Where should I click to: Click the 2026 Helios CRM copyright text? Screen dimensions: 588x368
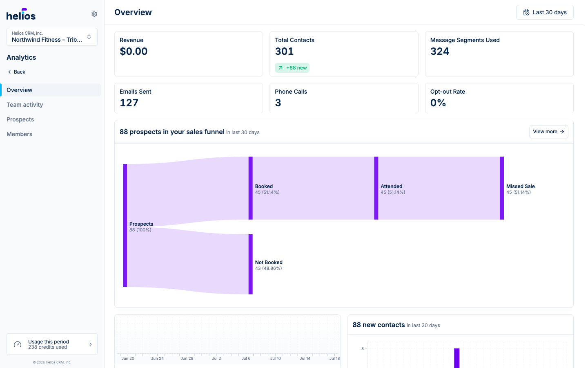(x=52, y=362)
